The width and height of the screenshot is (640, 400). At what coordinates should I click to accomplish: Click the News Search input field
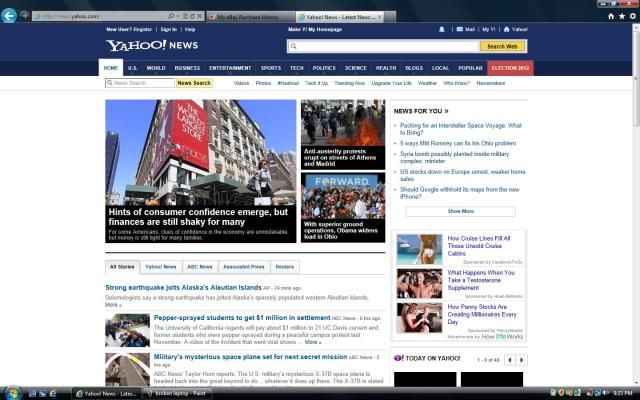140,83
